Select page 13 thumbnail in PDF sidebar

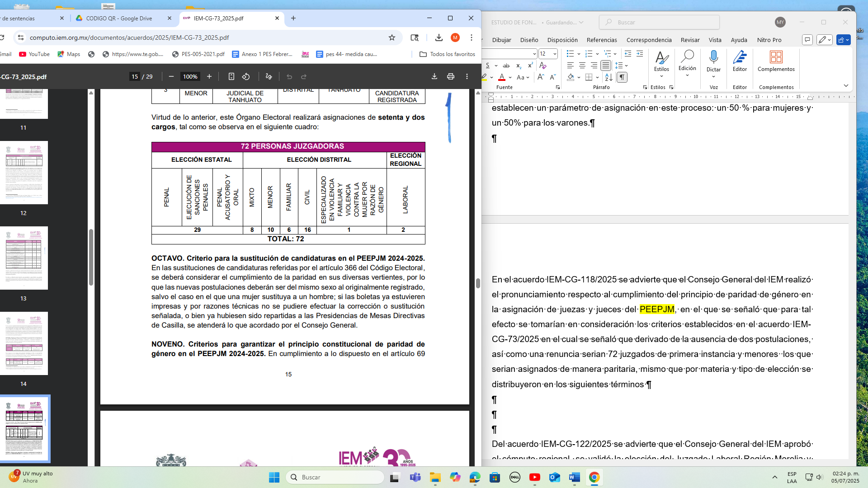coord(24,258)
